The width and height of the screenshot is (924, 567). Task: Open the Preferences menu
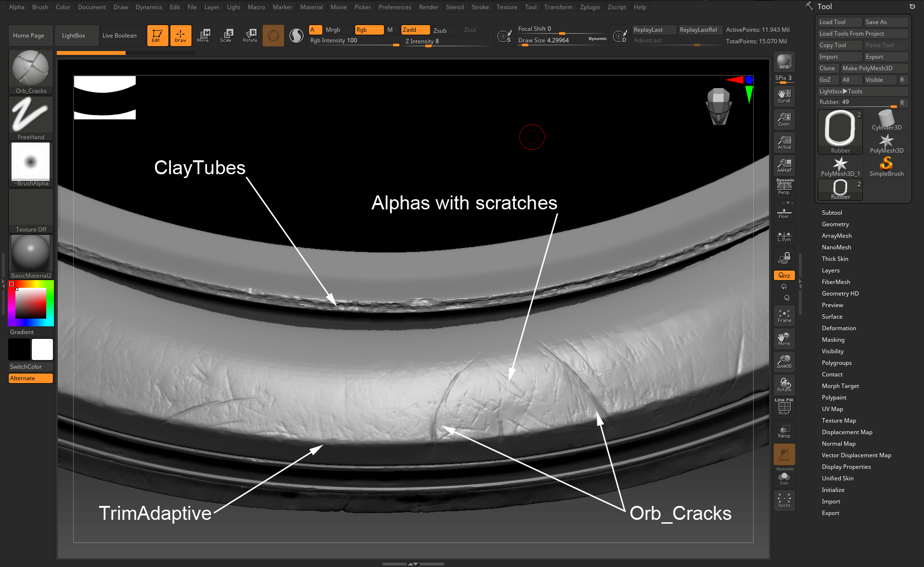[x=395, y=7]
